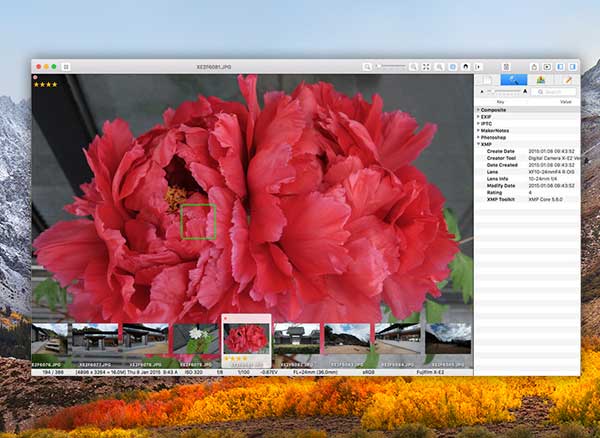The height and width of the screenshot is (438, 600).
Task: Click the sRGB color space status entry
Action: point(368,372)
